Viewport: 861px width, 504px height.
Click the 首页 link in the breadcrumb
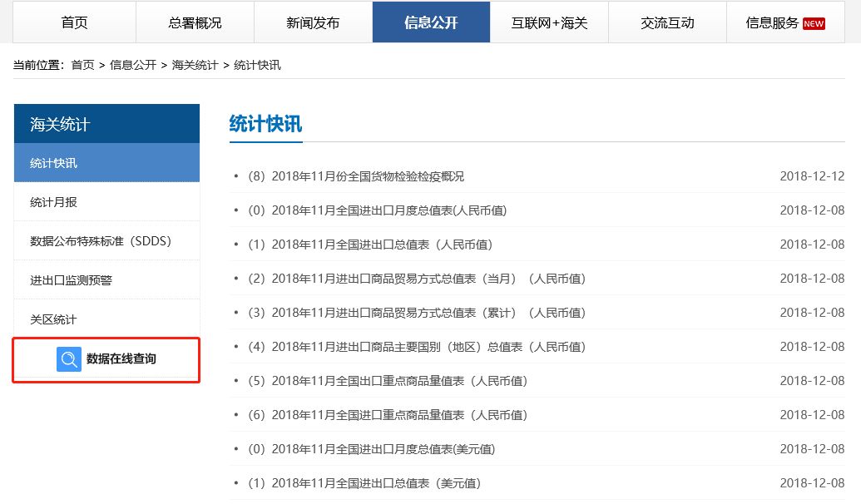pos(81,64)
